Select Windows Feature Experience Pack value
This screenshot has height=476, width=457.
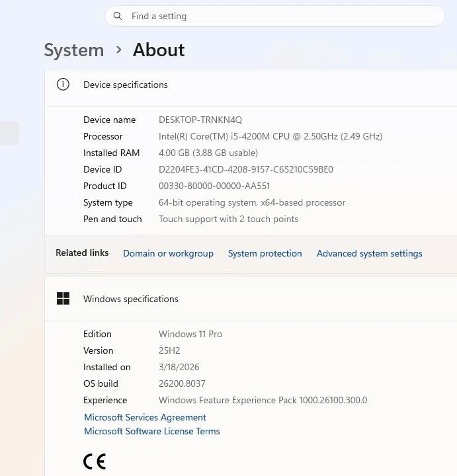coord(263,401)
